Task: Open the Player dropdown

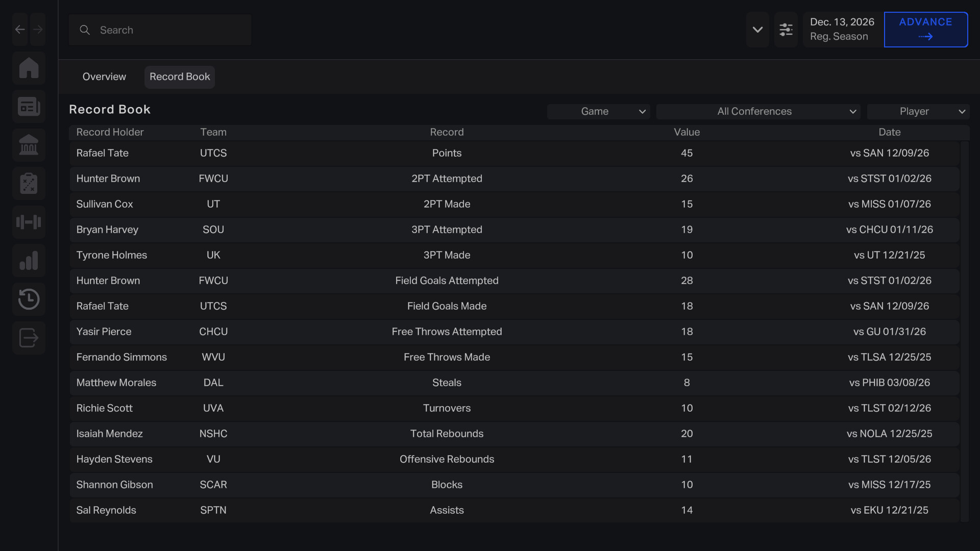Action: [918, 111]
